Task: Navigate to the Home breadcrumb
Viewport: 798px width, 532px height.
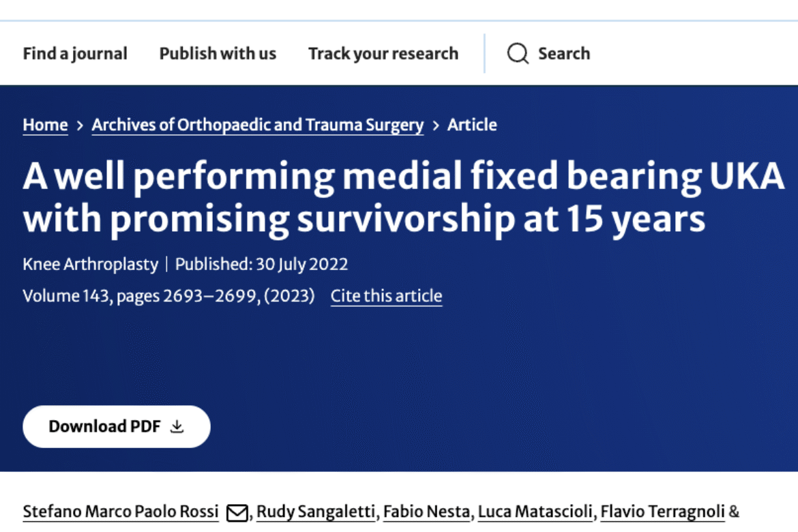Action: (45, 125)
